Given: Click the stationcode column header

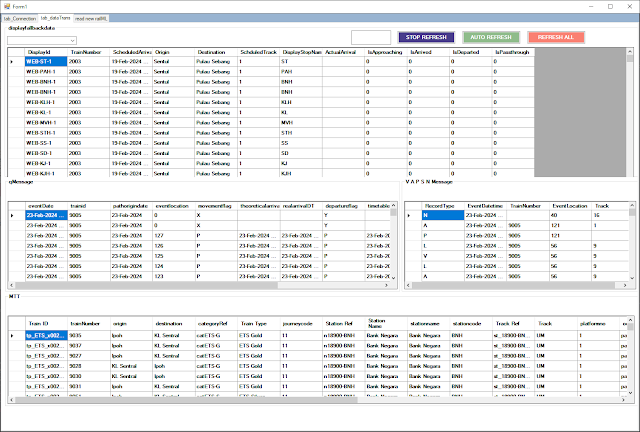Looking at the screenshot, I should click(x=471, y=323).
